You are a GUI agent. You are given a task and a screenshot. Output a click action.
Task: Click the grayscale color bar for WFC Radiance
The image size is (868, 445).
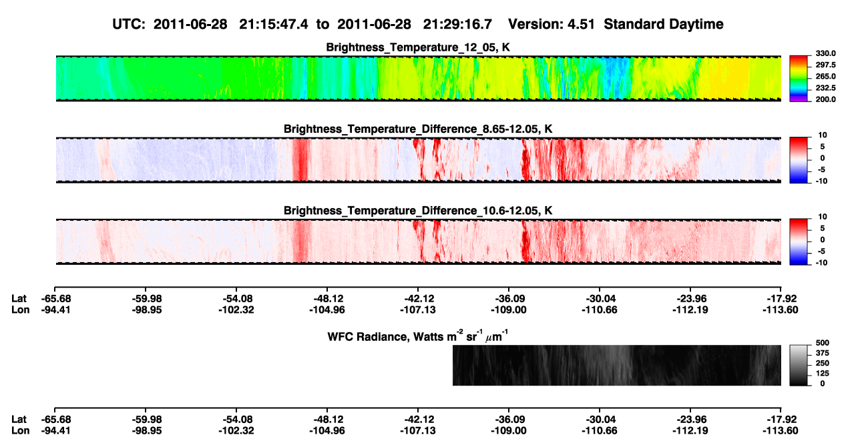[800, 365]
